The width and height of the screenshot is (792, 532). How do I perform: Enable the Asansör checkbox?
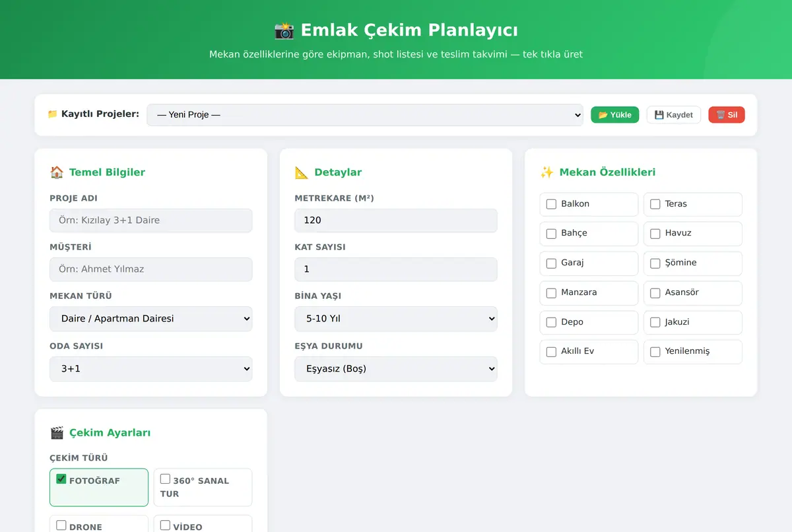pos(655,293)
